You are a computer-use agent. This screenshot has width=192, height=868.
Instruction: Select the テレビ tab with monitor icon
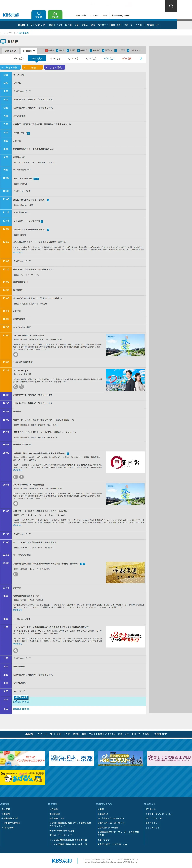pyautogui.click(x=39, y=15)
